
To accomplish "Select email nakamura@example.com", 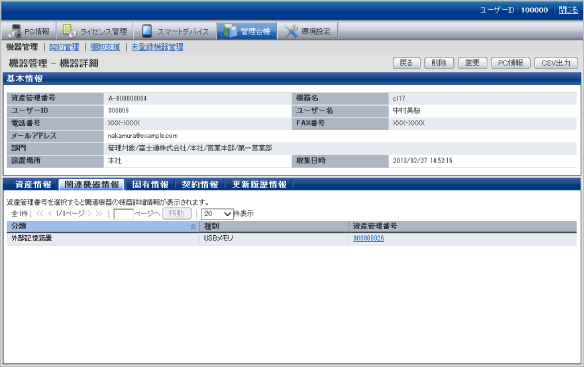I will pyautogui.click(x=143, y=136).
